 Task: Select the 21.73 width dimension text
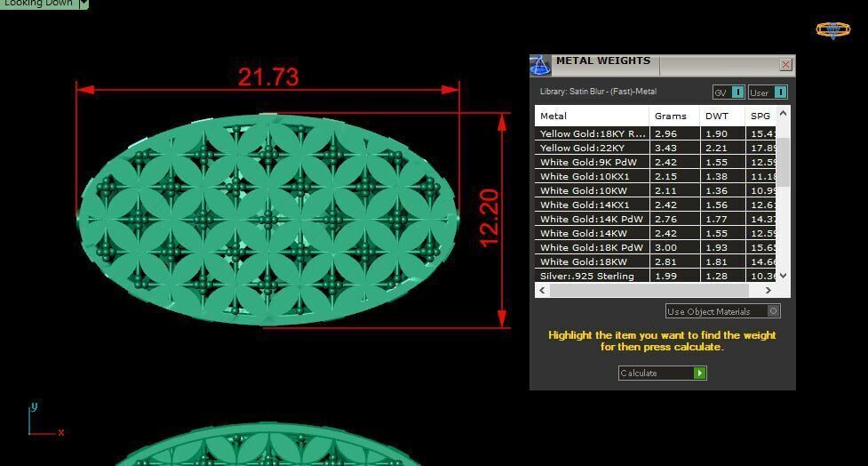268,76
